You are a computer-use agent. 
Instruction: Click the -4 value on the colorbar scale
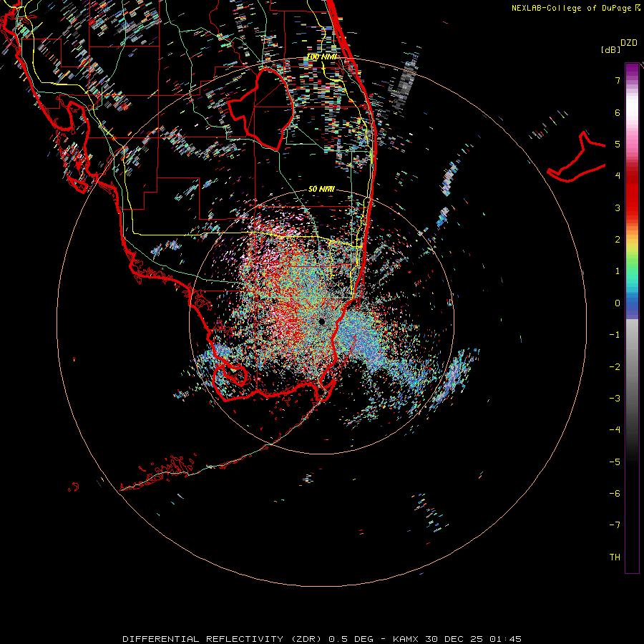tap(615, 430)
